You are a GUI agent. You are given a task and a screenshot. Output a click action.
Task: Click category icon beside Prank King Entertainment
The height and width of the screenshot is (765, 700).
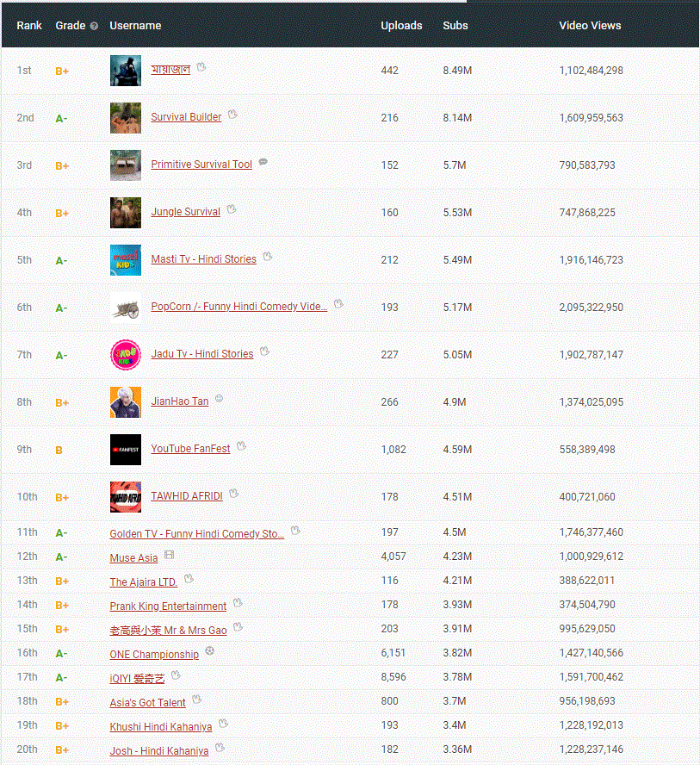coord(238,603)
